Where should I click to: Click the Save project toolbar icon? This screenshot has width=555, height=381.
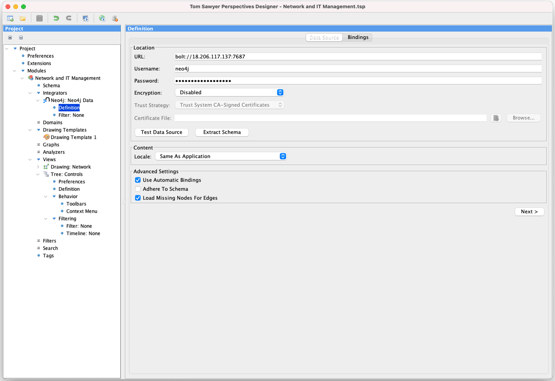[39, 18]
